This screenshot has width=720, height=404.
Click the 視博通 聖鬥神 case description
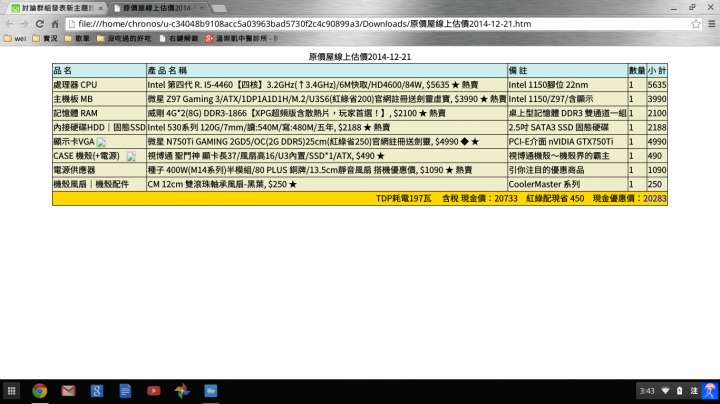(266, 156)
